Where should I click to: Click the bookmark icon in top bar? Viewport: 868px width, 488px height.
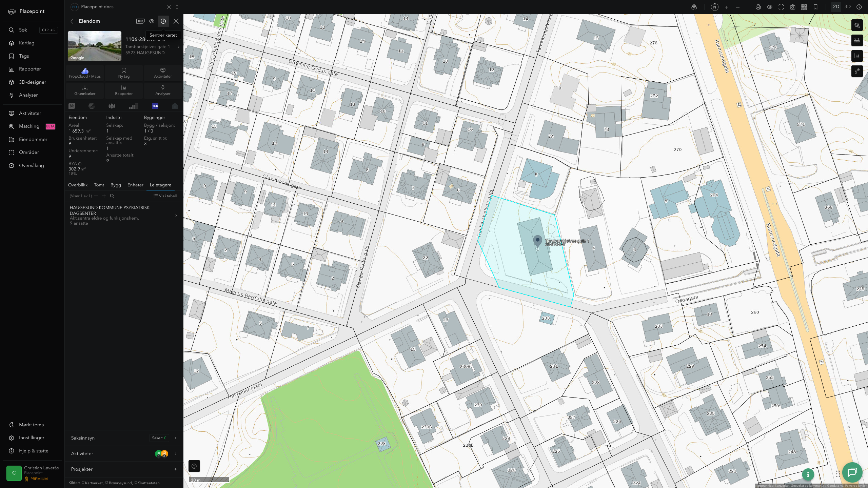pos(815,7)
